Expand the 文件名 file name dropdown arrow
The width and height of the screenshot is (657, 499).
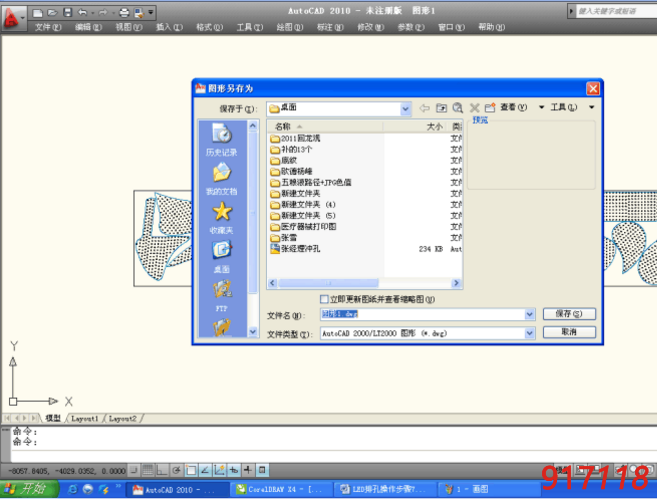pyautogui.click(x=530, y=314)
